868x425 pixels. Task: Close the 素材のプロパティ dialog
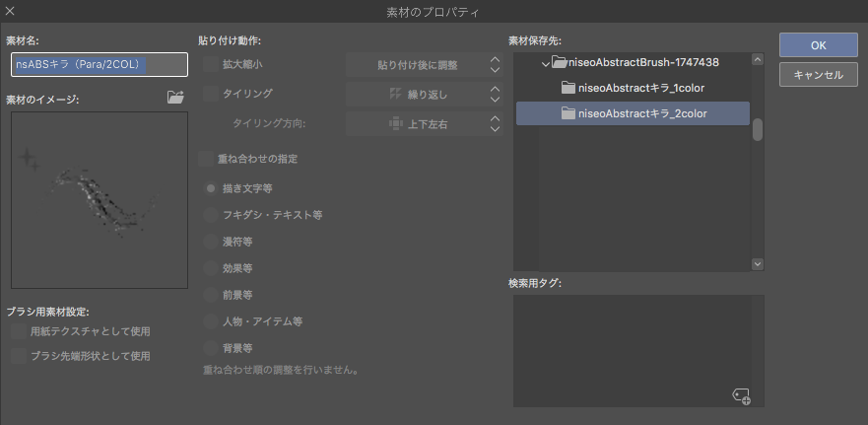click(10, 11)
